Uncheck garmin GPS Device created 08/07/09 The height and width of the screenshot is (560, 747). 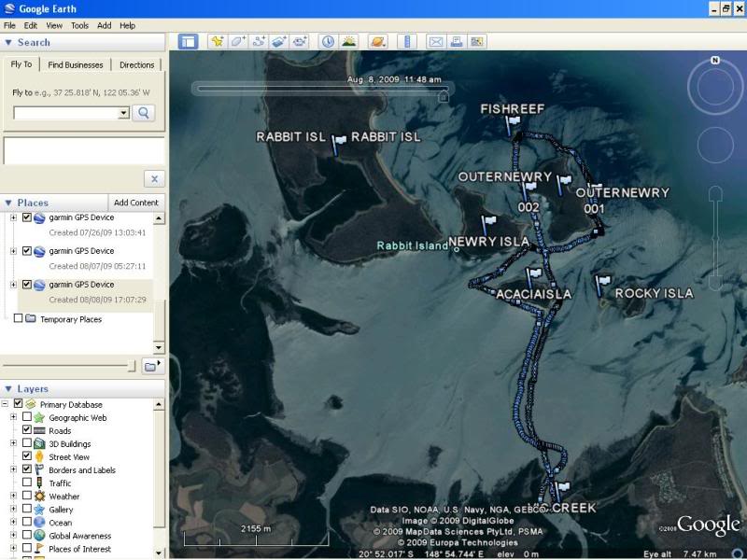tap(27, 251)
